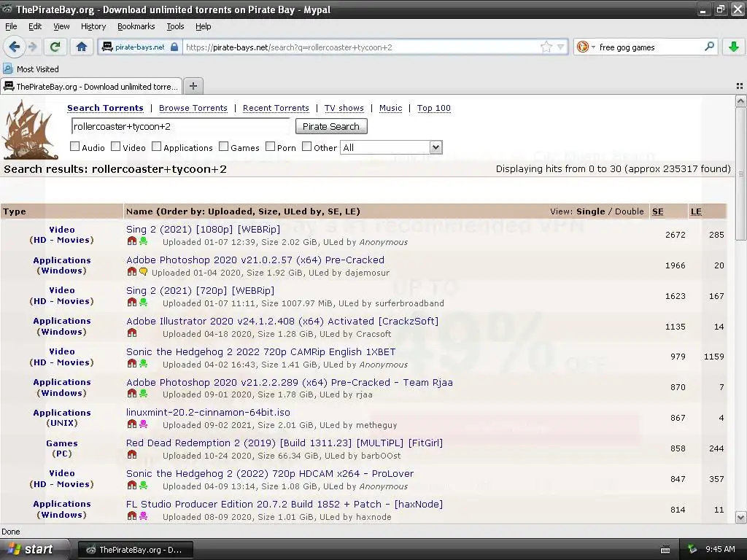Click the Pirate Bay ship logo
Viewport: 747px width, 560px height.
point(29,130)
